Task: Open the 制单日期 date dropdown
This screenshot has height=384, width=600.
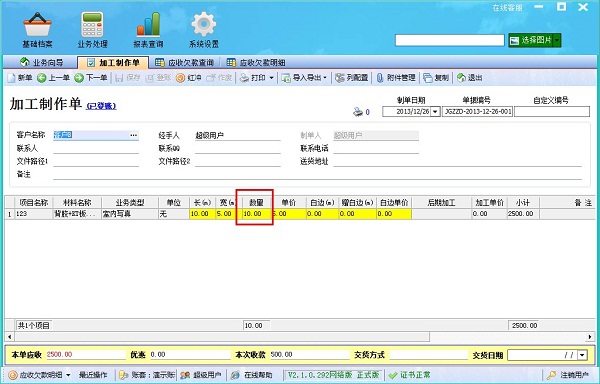Action: pyautogui.click(x=435, y=112)
